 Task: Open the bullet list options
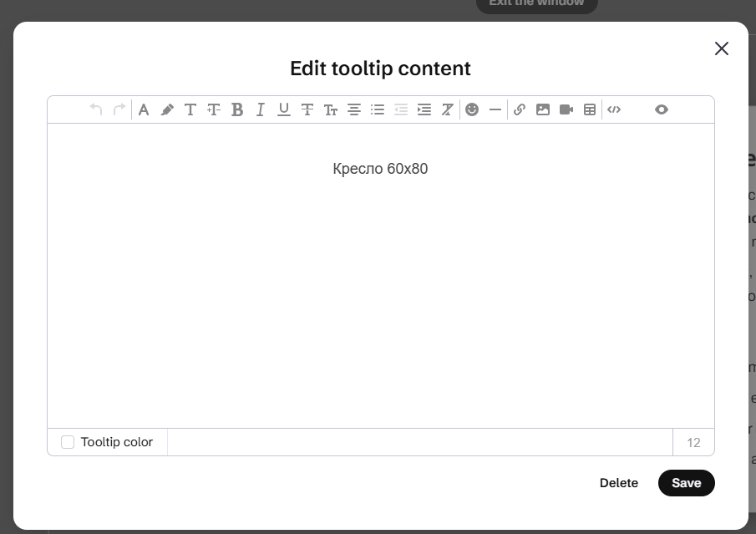(378, 110)
